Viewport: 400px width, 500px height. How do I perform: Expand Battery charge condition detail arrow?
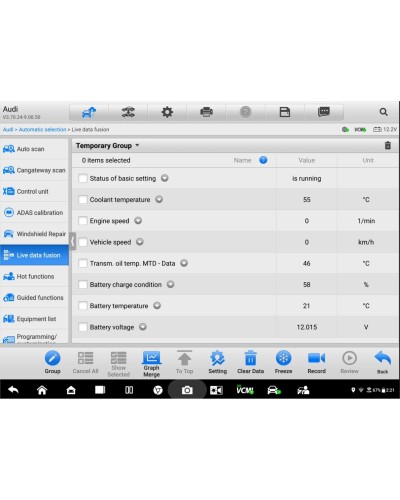point(170,284)
